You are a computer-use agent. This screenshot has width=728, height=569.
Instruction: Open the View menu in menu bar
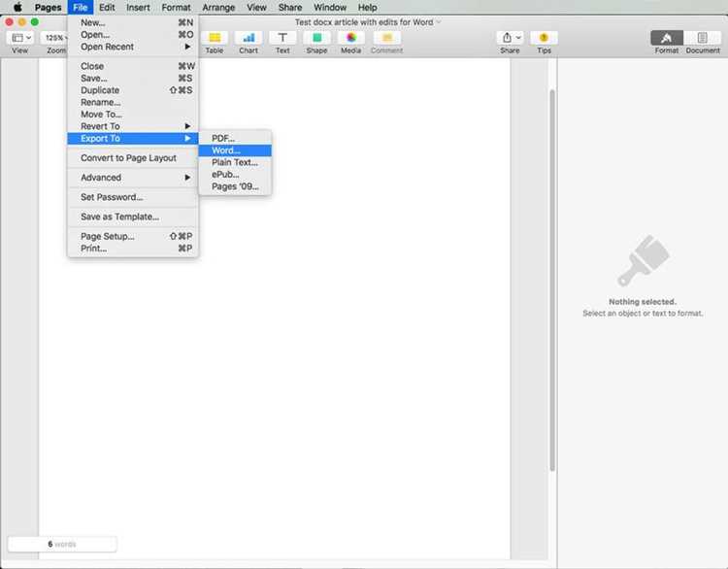click(x=256, y=8)
